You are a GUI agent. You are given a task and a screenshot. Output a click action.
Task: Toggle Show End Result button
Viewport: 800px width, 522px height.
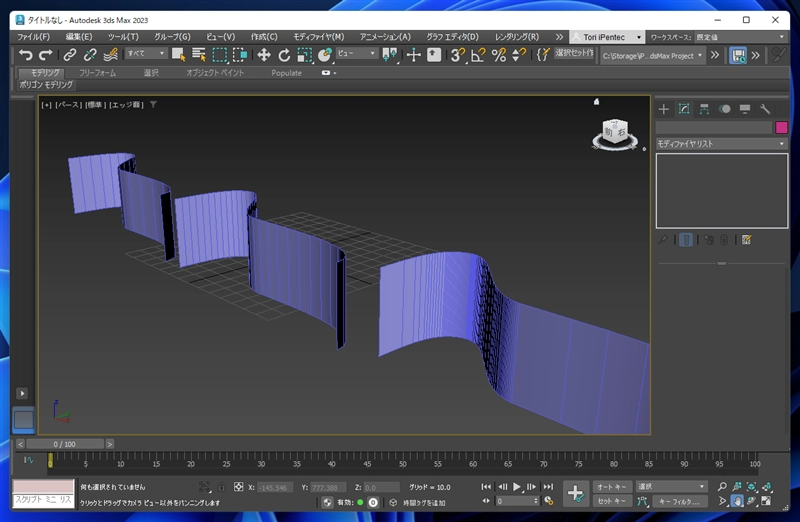(x=686, y=239)
